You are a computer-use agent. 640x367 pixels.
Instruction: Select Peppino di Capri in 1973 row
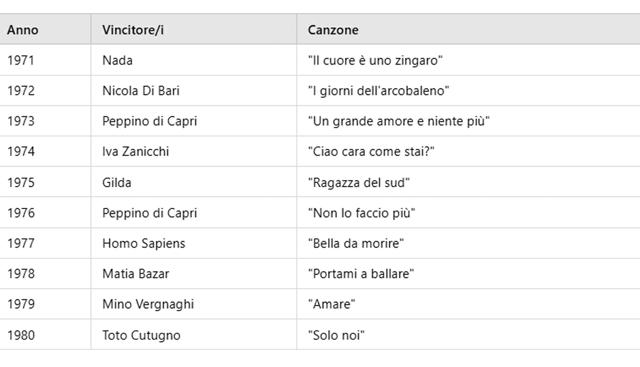[149, 121]
